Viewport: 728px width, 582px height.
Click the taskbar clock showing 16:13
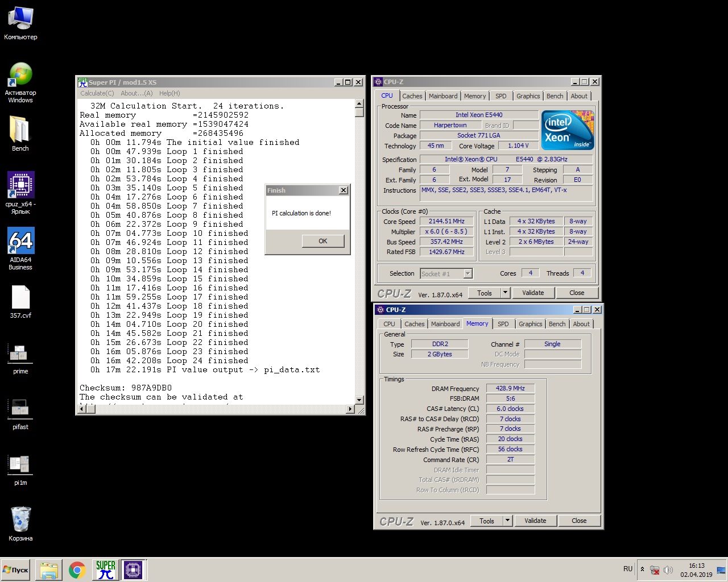696,569
